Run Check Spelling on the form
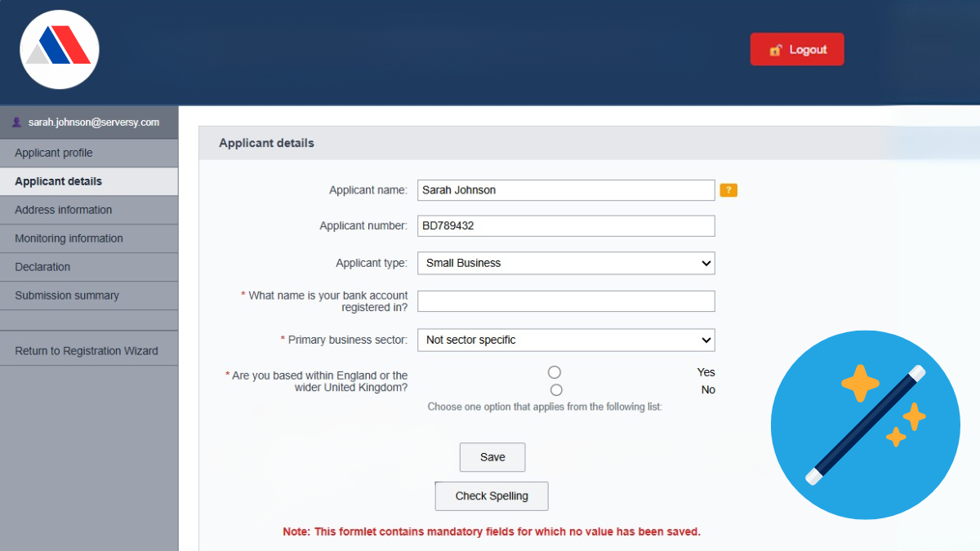 tap(492, 496)
